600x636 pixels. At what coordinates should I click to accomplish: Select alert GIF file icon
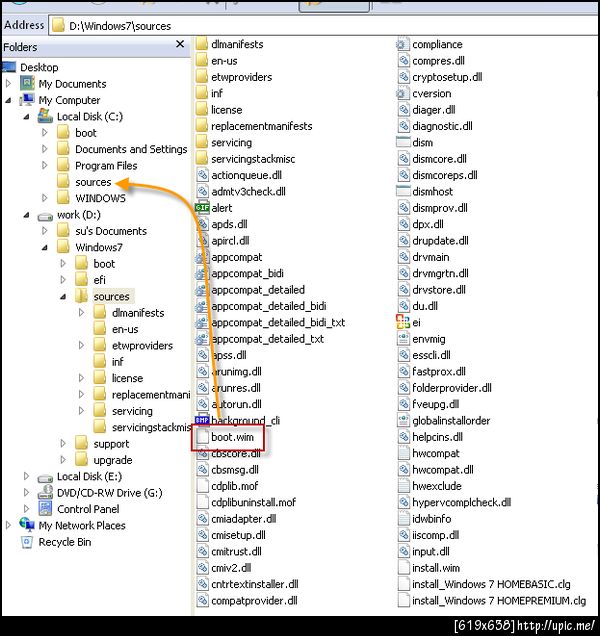click(x=202, y=208)
